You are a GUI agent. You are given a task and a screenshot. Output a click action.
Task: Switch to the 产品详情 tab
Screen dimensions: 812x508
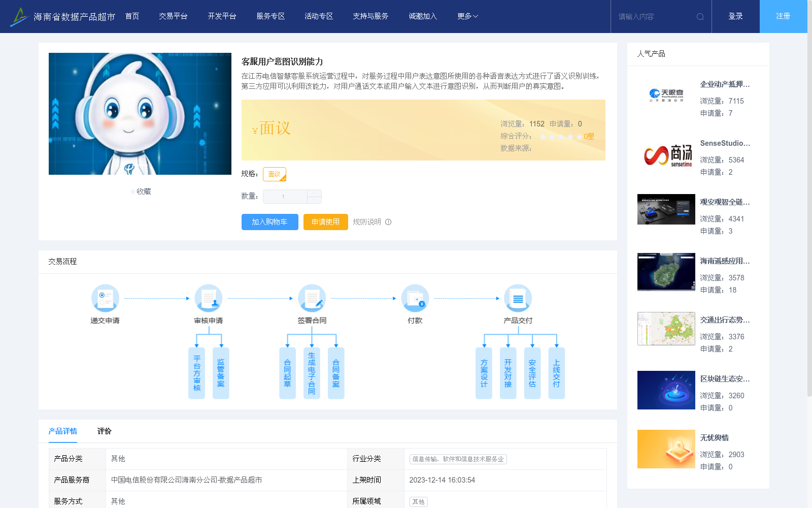[63, 431]
